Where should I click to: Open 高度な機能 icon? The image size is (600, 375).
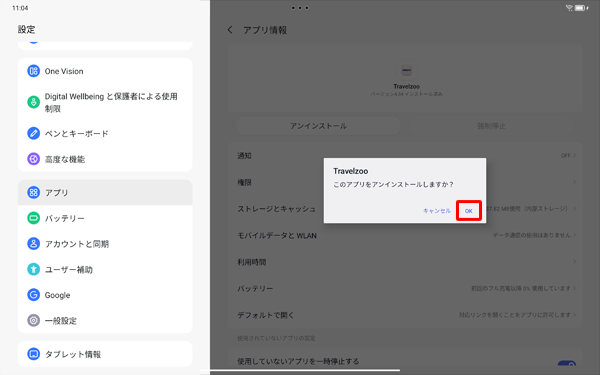click(33, 159)
